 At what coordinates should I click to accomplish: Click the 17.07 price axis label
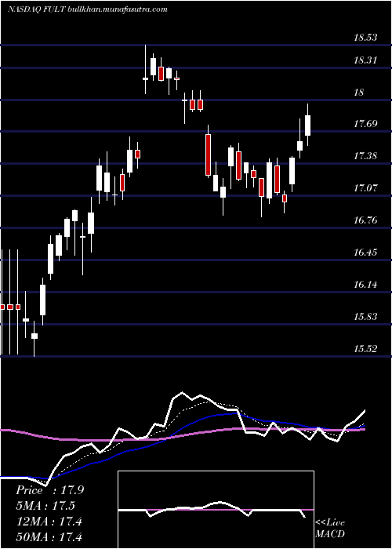coord(365,188)
